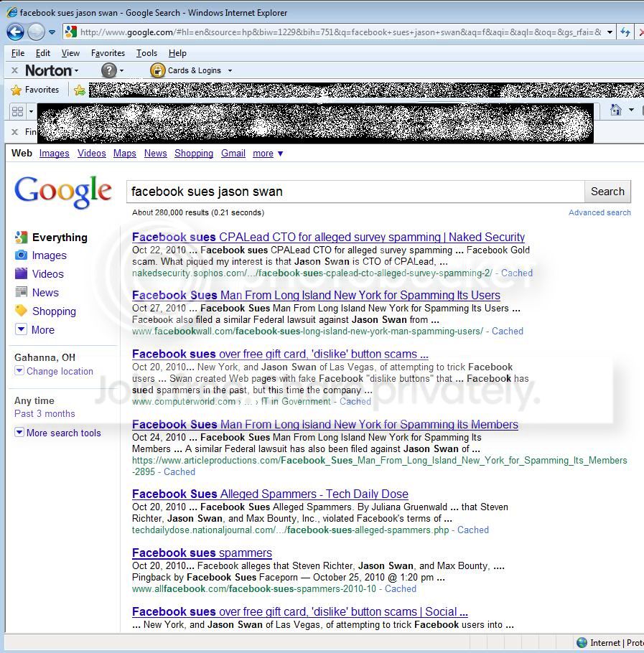Image resolution: width=644 pixels, height=653 pixels.
Task: Click the Internet Explorer logo in title bar
Action: click(12, 12)
